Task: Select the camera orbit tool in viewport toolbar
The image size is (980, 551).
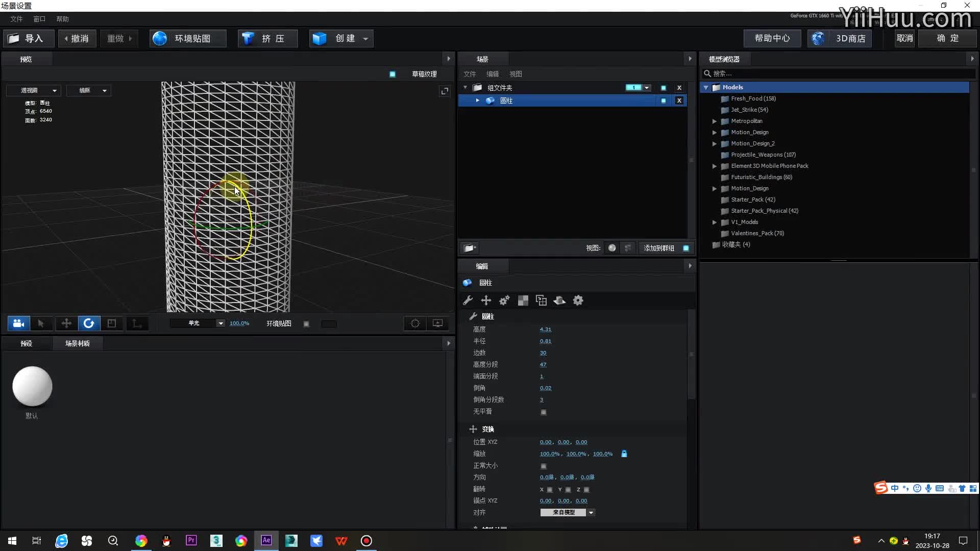Action: tap(19, 323)
